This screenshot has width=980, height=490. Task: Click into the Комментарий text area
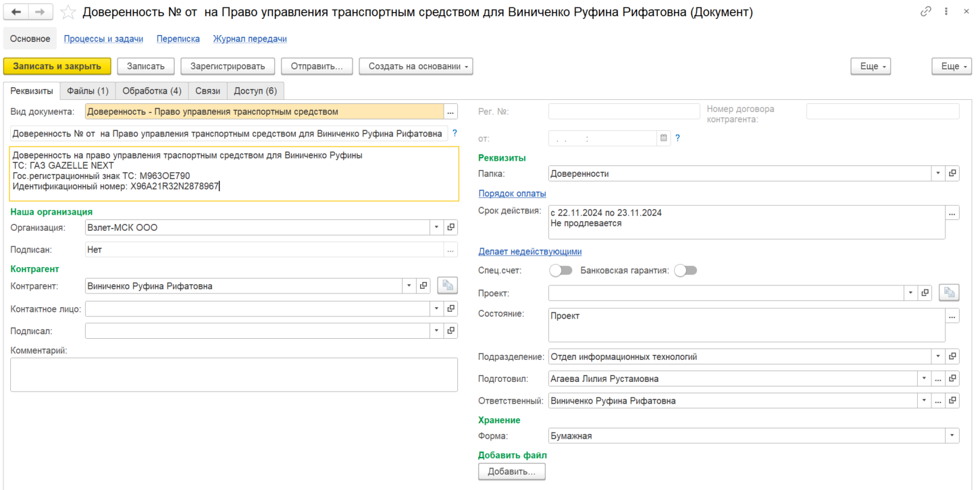234,375
